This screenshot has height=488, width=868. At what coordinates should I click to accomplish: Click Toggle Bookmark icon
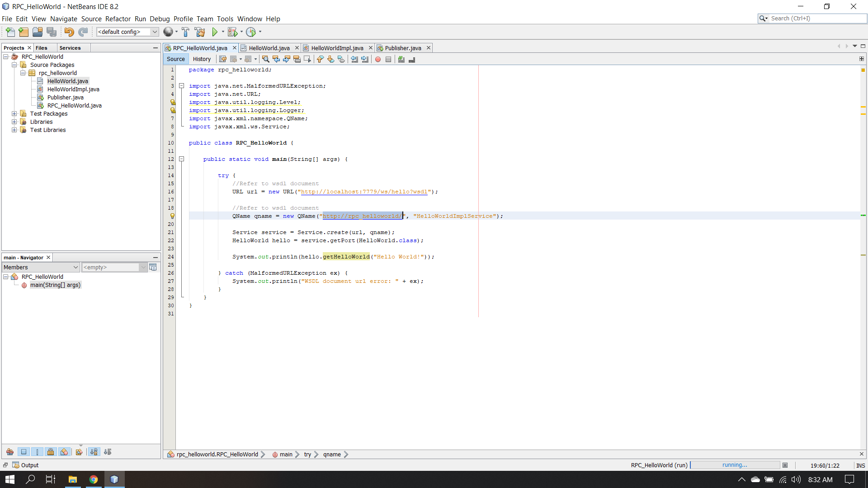(341, 59)
